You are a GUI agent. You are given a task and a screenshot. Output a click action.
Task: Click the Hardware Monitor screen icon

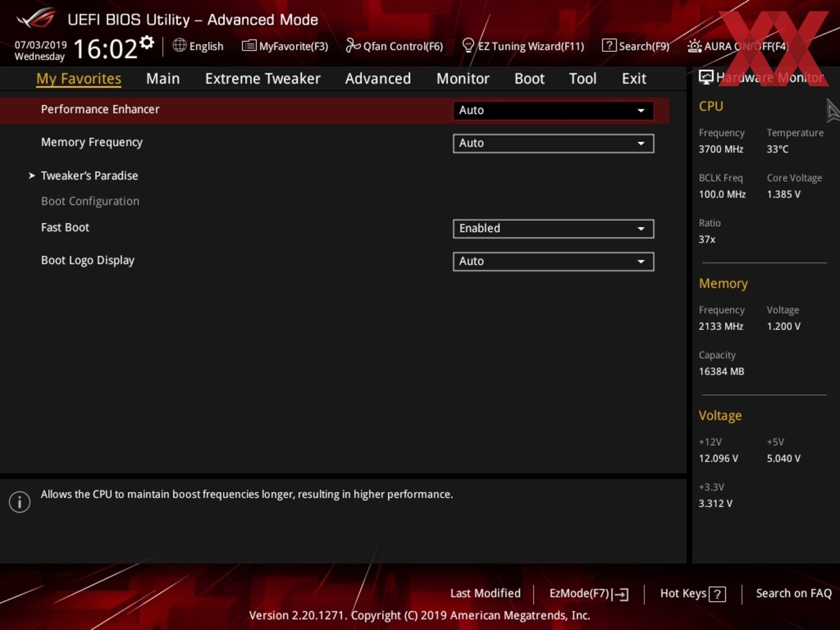coord(706,77)
